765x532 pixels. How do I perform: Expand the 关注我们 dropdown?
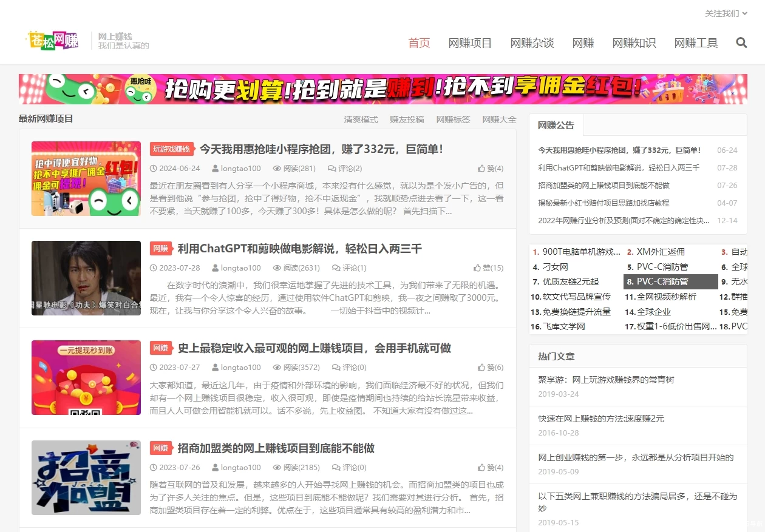(x=726, y=13)
